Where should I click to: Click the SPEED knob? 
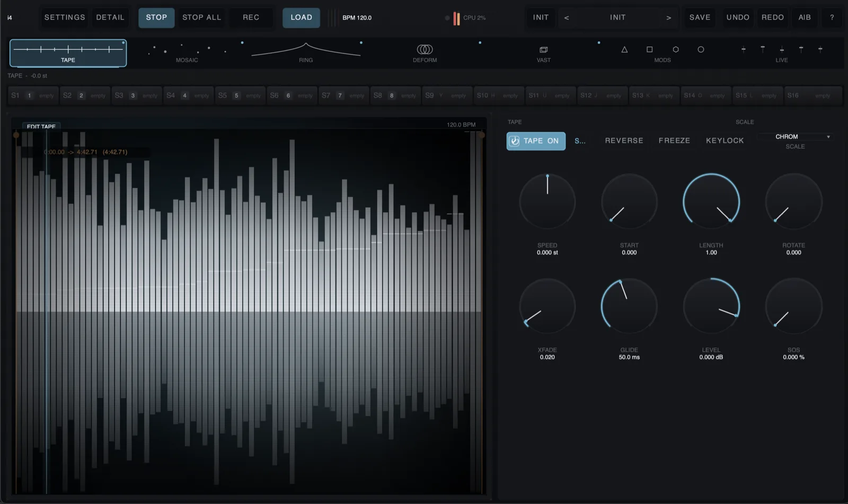(x=547, y=201)
